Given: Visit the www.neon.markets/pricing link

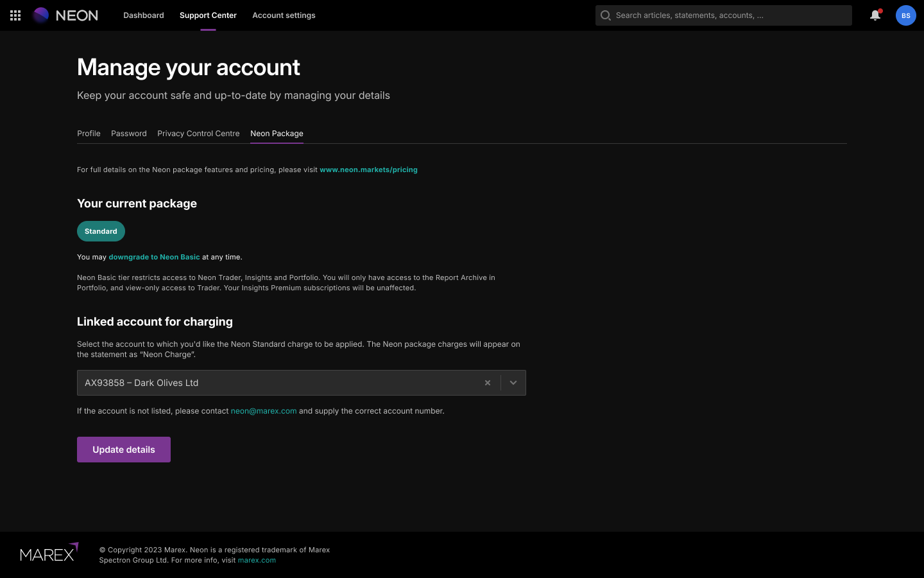Looking at the screenshot, I should [x=368, y=170].
